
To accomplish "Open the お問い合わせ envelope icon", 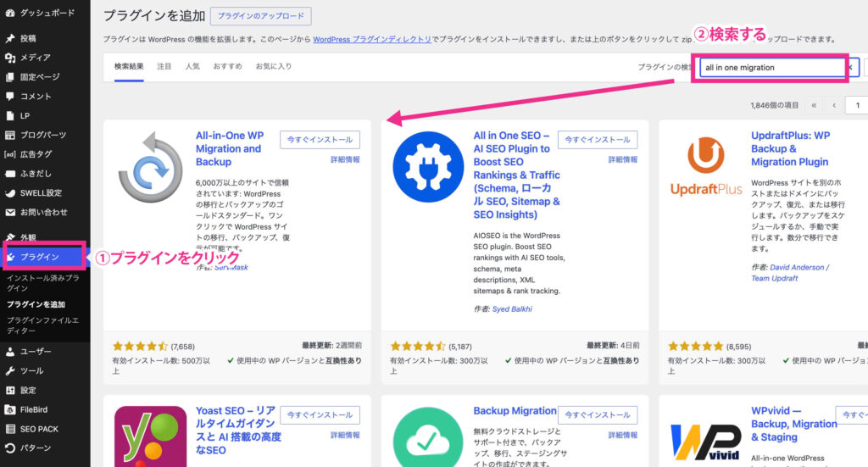I will [x=10, y=213].
